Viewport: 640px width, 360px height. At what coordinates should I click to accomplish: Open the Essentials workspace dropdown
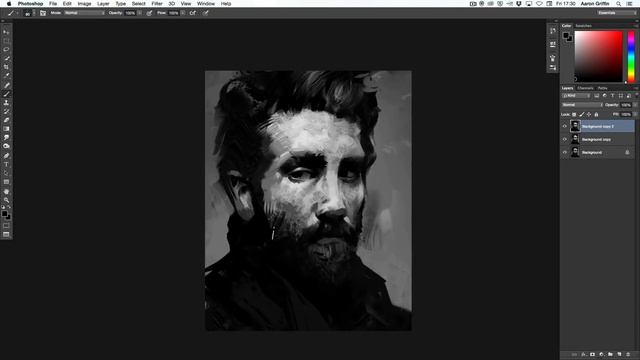[616, 13]
